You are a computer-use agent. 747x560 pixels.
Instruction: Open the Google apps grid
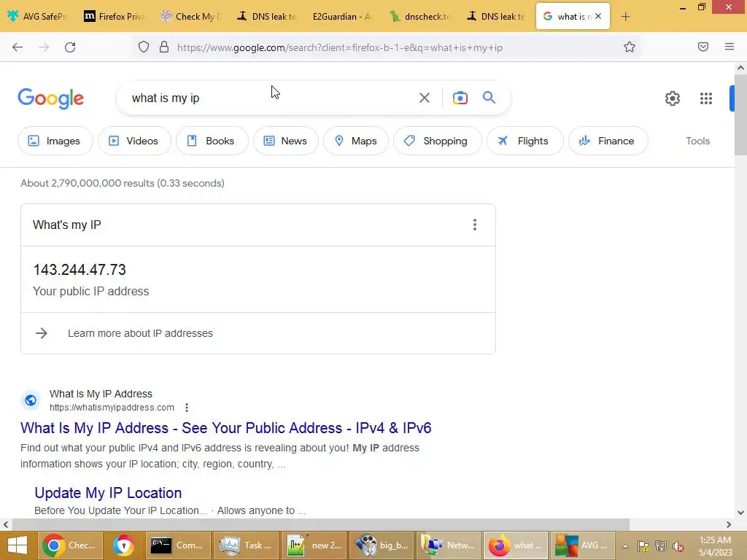point(706,98)
